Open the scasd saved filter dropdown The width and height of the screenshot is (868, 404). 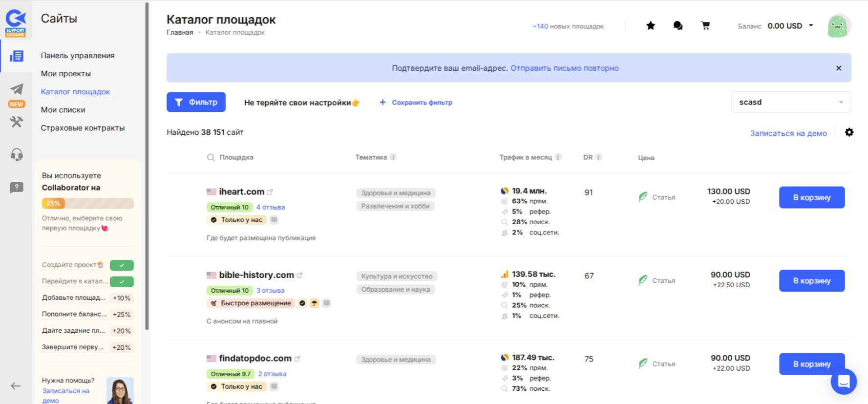(x=791, y=102)
